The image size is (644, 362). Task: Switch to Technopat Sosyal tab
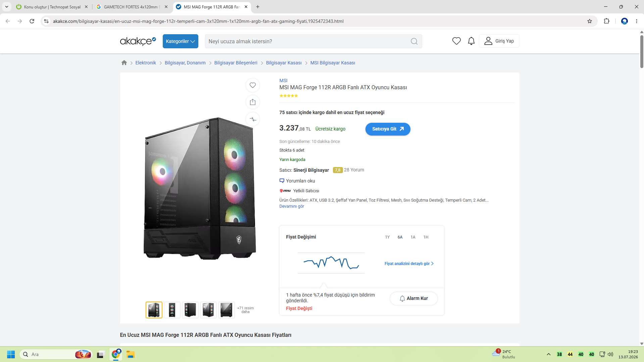(x=52, y=7)
